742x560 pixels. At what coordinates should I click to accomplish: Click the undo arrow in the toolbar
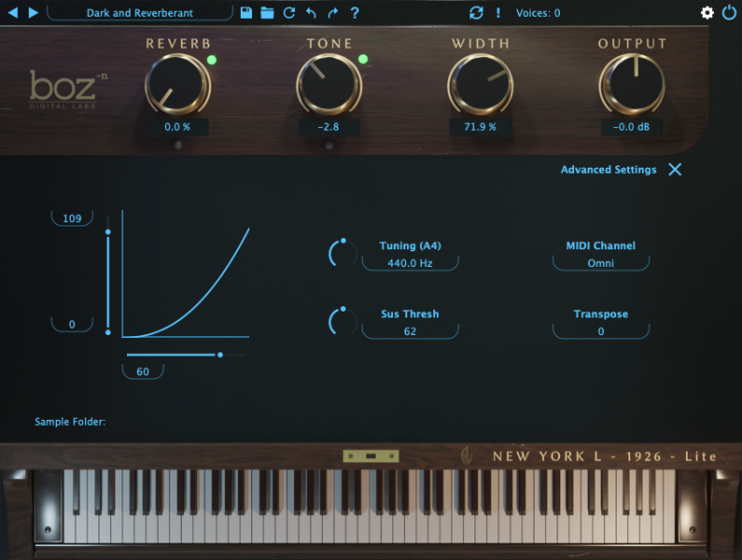tap(311, 13)
